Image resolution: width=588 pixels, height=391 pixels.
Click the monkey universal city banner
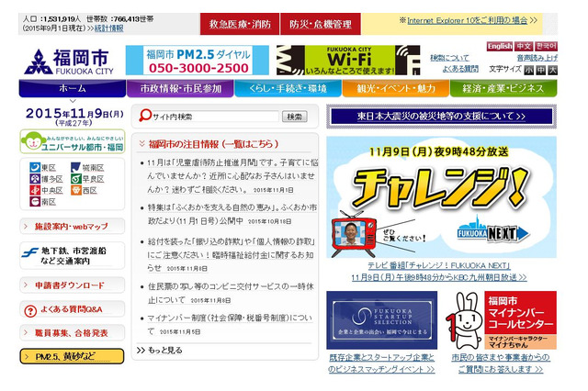click(73, 141)
